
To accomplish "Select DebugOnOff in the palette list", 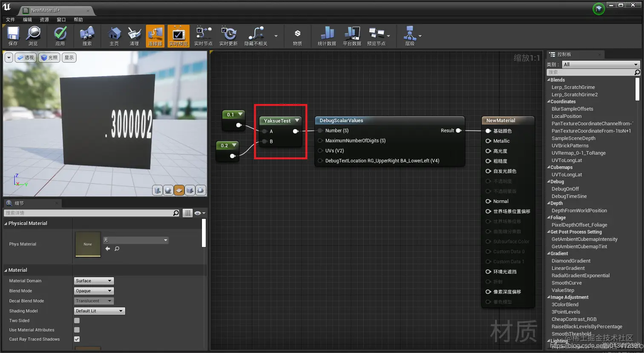I will coord(565,189).
